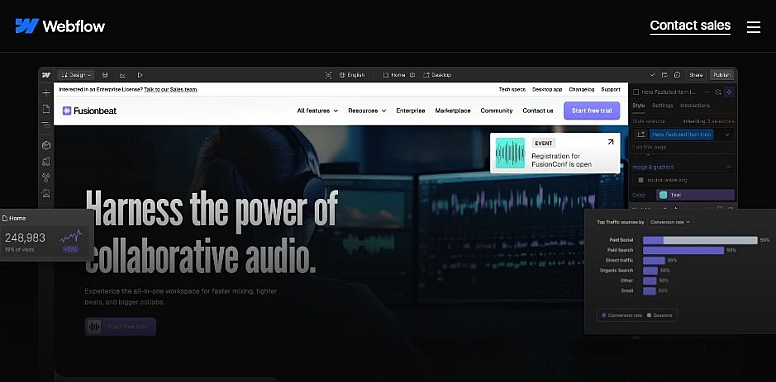This screenshot has width=776, height=382.
Task: Expand the style selector dropdown chevron
Action: 727,135
